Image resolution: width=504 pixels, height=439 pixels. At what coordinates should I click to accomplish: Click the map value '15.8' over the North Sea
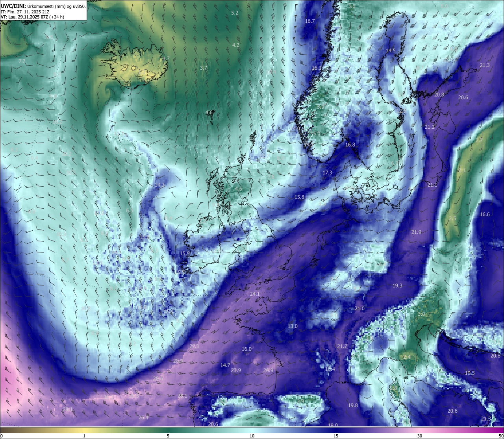[x=299, y=197]
